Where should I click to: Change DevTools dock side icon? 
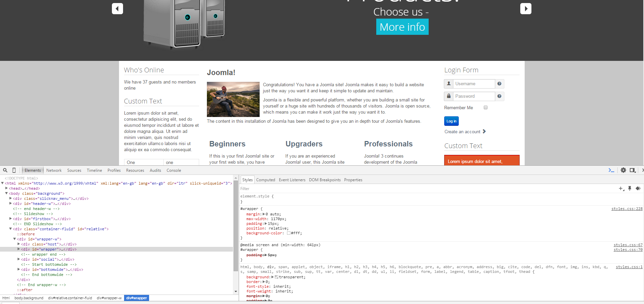pyautogui.click(x=633, y=170)
